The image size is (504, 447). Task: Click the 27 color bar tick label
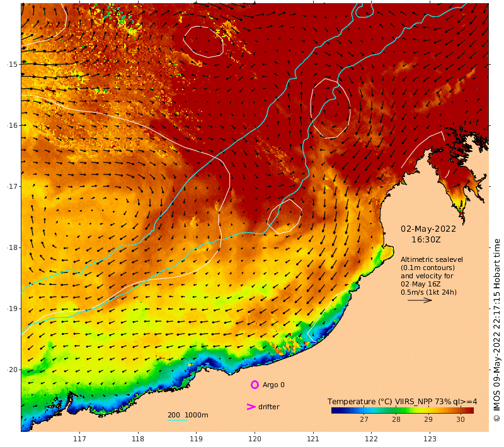(x=364, y=419)
